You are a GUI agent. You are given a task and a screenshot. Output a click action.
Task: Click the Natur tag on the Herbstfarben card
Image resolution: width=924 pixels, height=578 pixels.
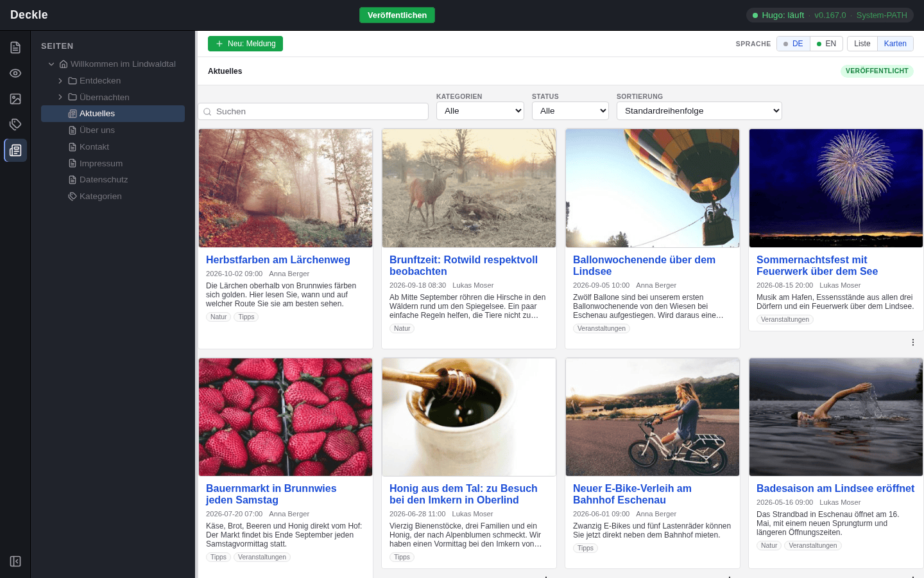pos(219,317)
